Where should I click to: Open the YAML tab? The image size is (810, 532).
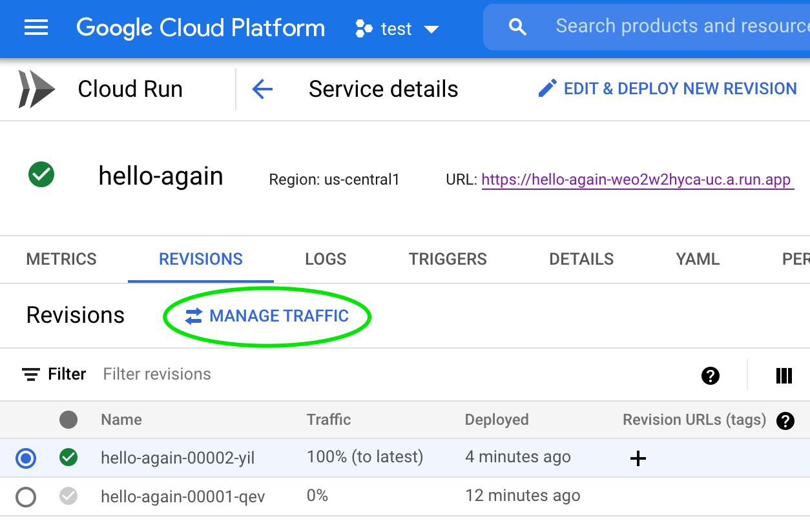(x=698, y=260)
